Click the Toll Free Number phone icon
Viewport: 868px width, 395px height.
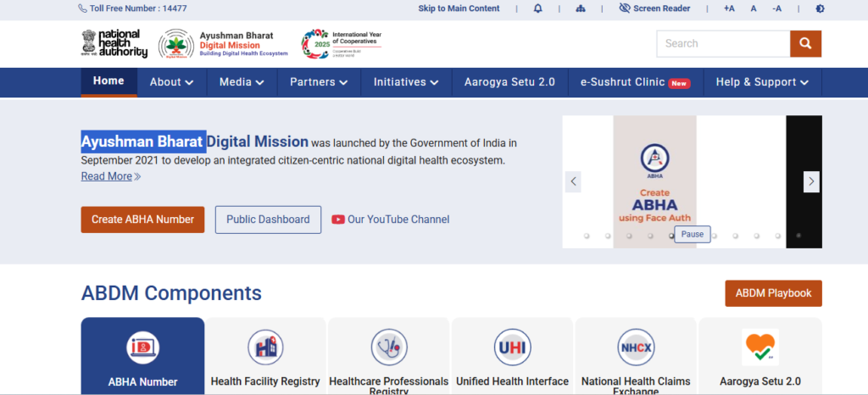82,8
